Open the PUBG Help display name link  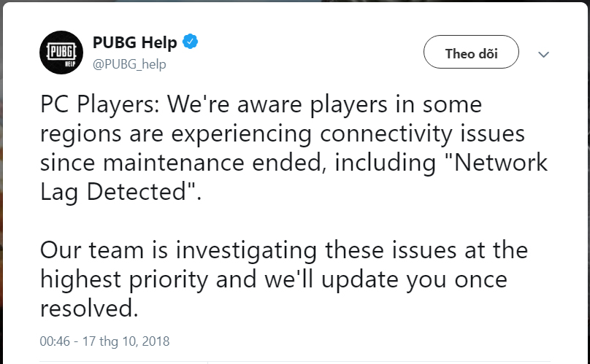134,42
